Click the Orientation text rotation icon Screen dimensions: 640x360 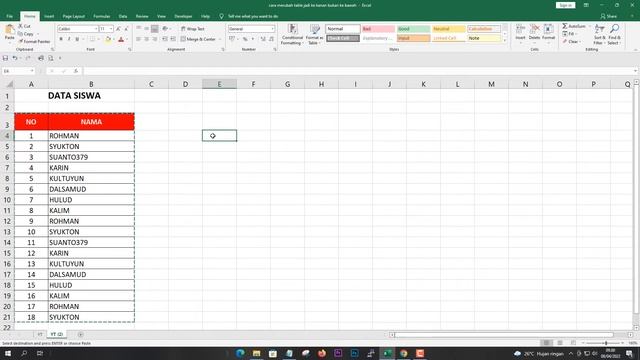165,29
